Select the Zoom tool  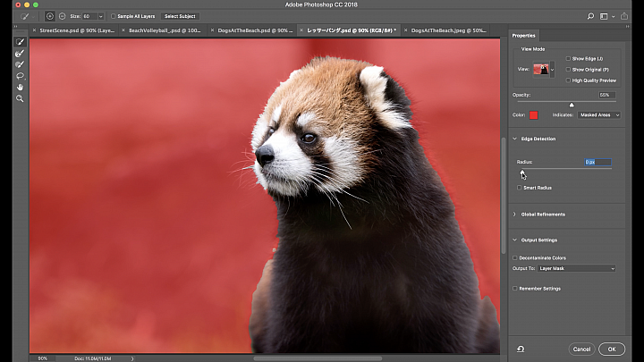pos(20,98)
